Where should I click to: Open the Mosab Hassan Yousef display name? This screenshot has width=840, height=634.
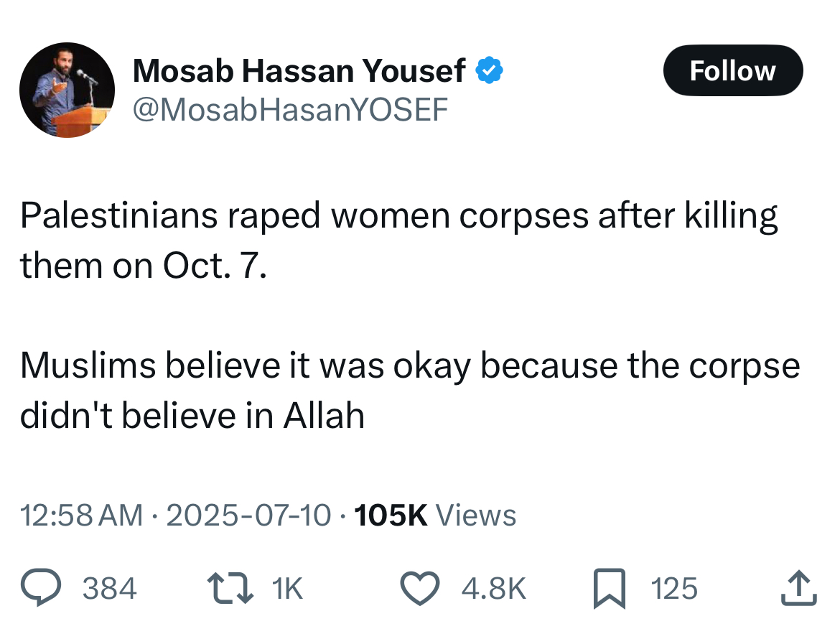click(x=299, y=70)
